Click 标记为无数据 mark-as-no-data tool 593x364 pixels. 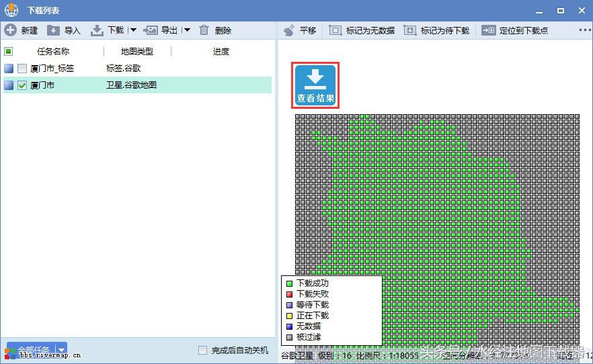coord(335,30)
